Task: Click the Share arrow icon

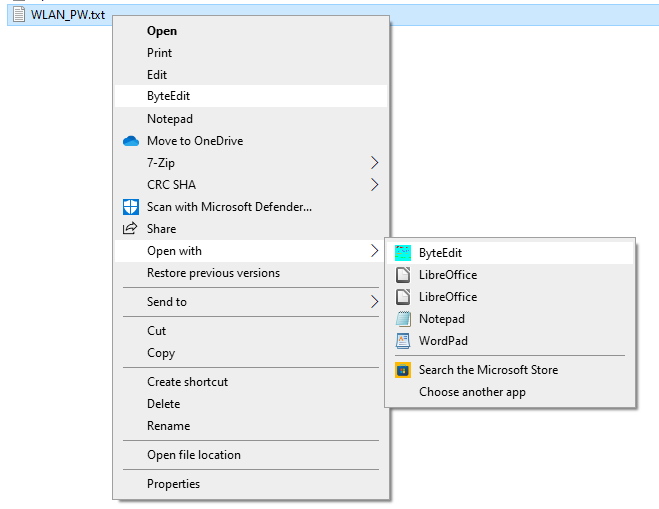Action: [x=130, y=228]
